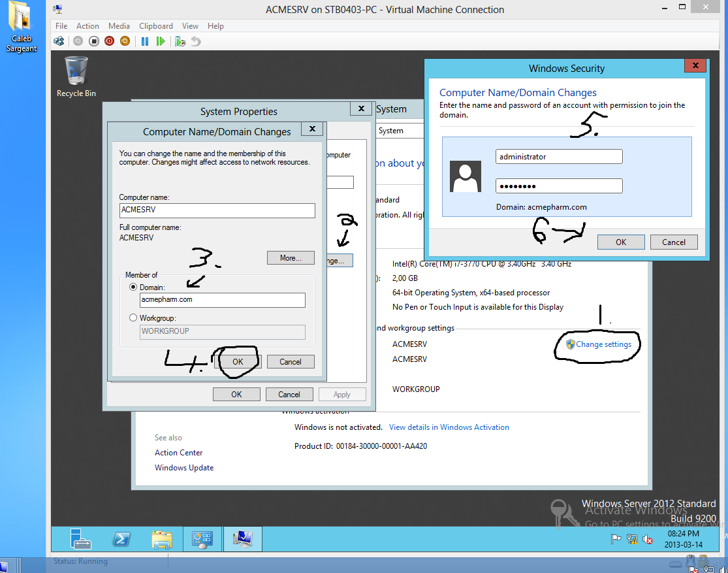
Task: Click Cancel in System Properties dialog
Action: tap(289, 394)
